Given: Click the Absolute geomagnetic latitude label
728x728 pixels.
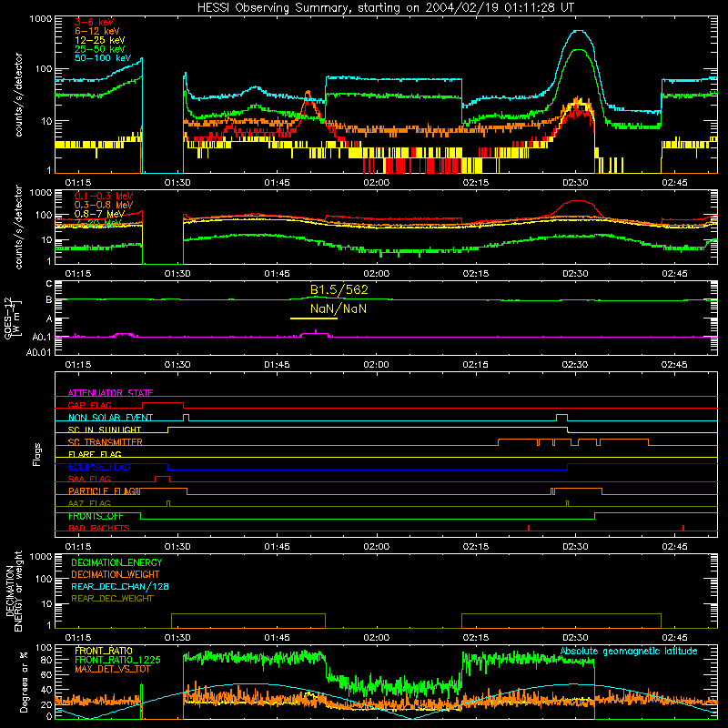Looking at the screenshot, I should click(x=629, y=652).
